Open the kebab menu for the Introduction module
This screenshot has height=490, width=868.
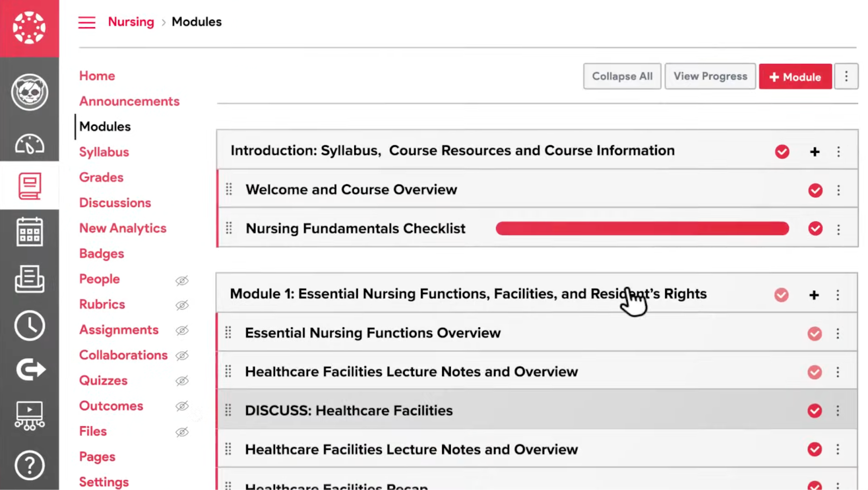(839, 152)
